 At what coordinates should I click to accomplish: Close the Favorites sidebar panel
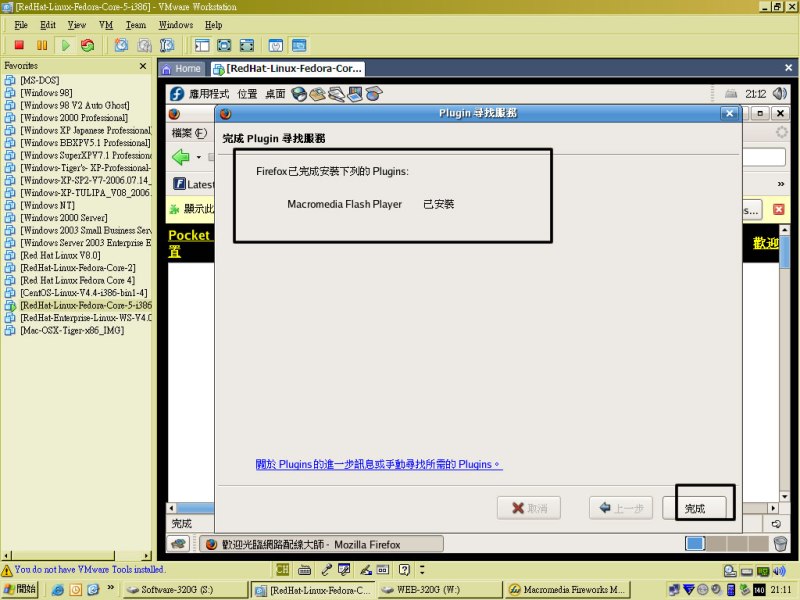(x=143, y=66)
